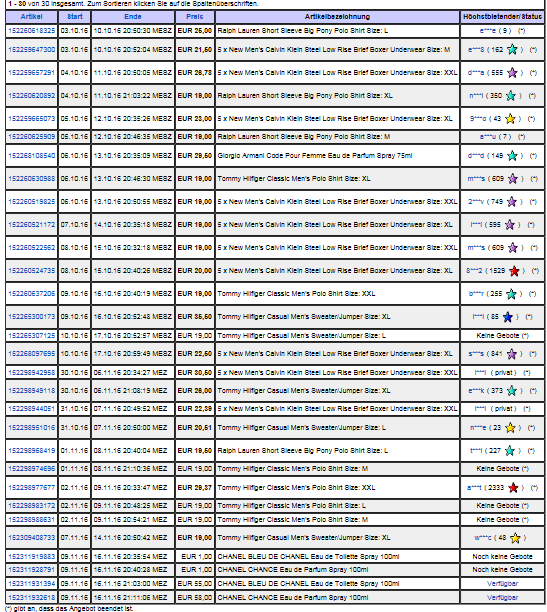Open article link 152265307125
The height and width of the screenshot is (612, 547).
[32, 336]
